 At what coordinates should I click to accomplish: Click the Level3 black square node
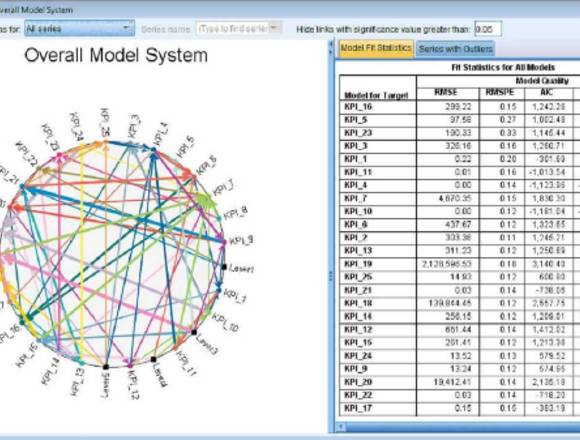[x=193, y=332]
